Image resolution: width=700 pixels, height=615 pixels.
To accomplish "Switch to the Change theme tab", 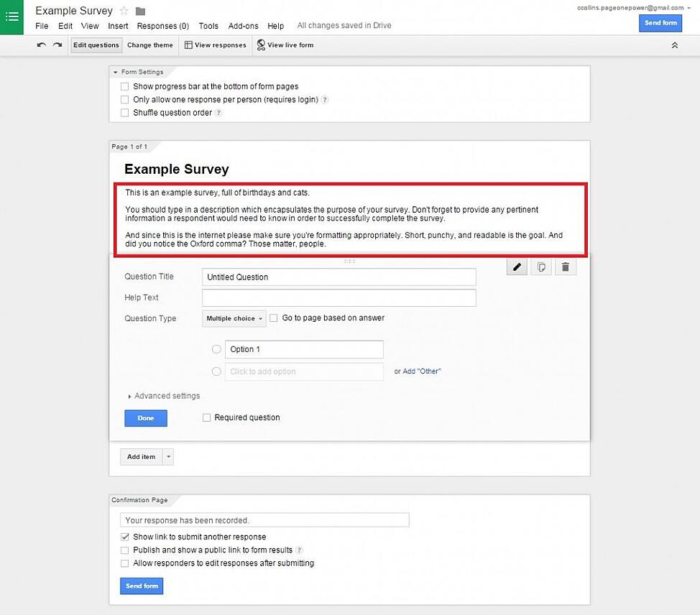I will pos(149,45).
